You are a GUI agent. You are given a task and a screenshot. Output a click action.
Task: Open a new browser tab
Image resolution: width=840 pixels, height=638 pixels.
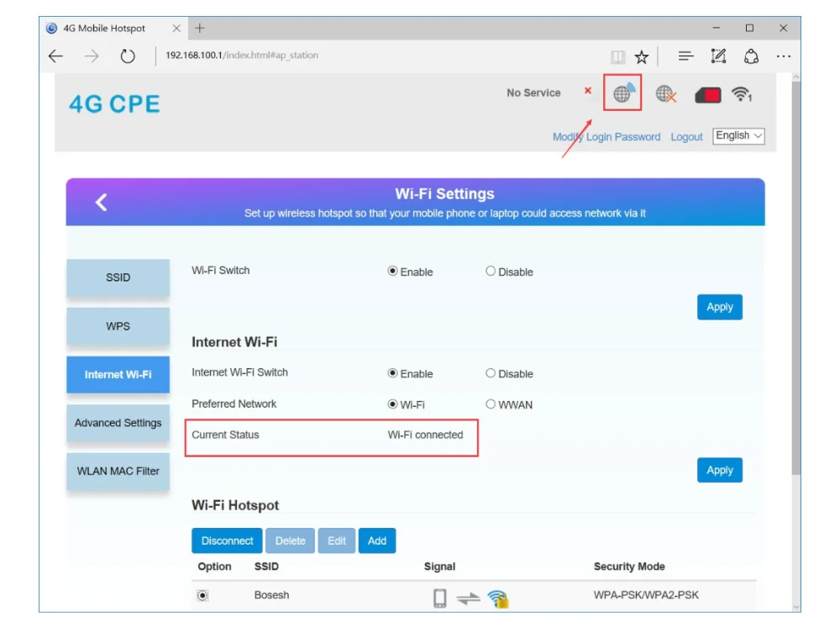click(x=200, y=28)
